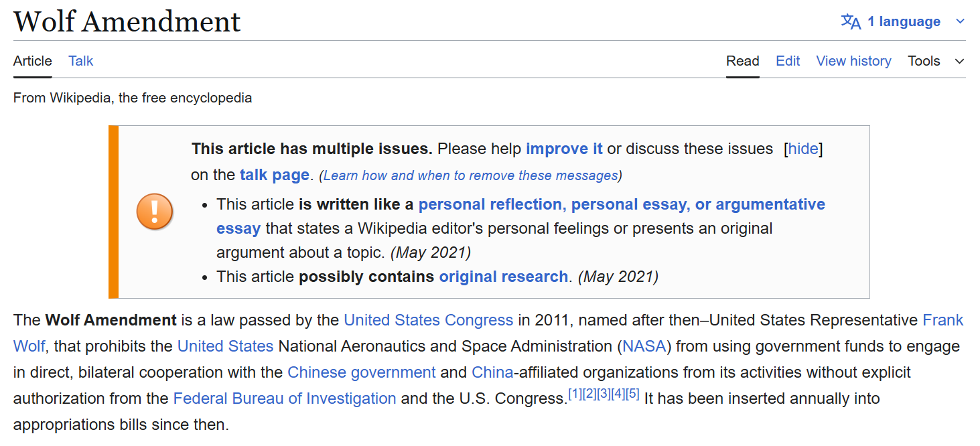The height and width of the screenshot is (446, 980).
Task: Hide the multiple issues notice
Action: click(x=803, y=149)
